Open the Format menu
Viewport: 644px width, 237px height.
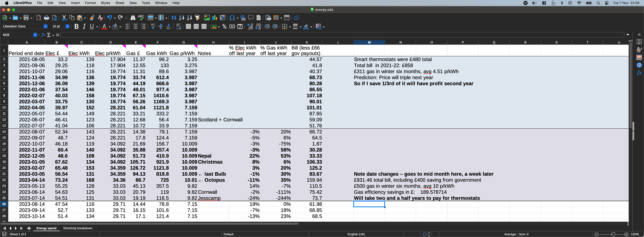click(90, 3)
